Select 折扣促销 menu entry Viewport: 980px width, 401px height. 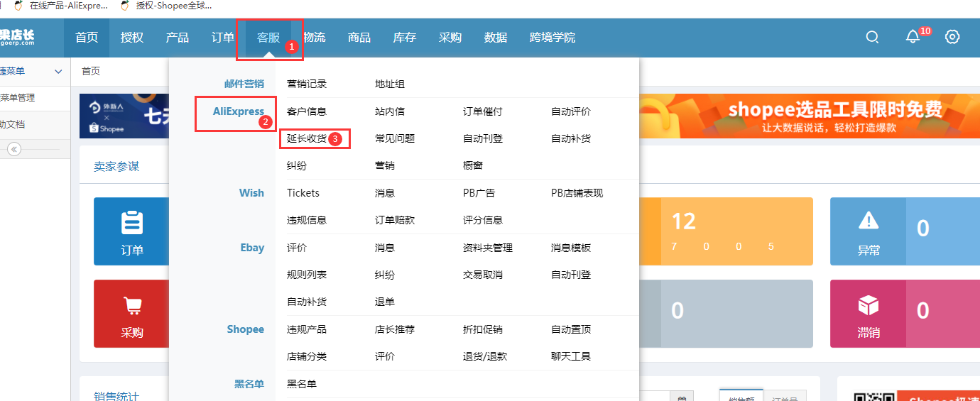click(x=483, y=329)
